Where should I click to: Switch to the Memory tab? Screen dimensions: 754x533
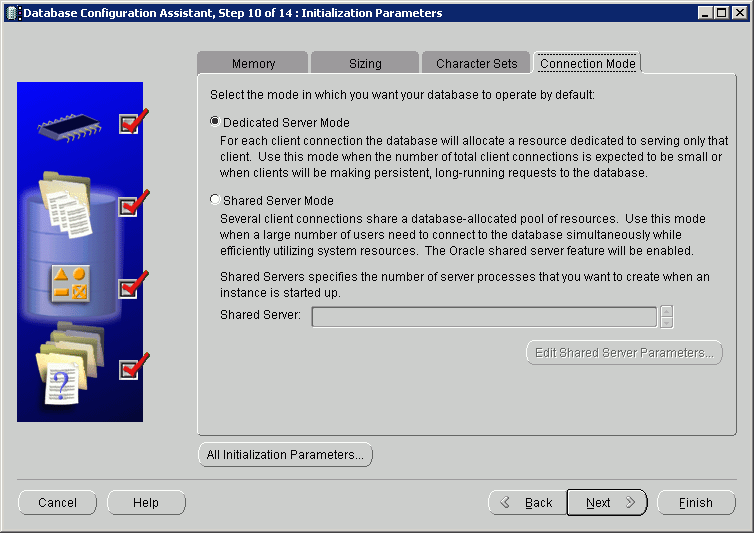(x=252, y=63)
